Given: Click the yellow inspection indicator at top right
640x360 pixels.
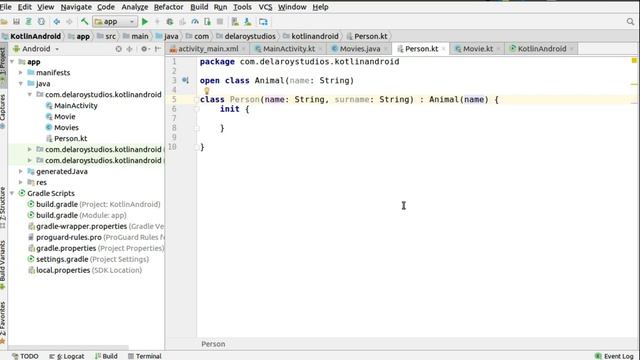Looking at the screenshot, I should (634, 60).
